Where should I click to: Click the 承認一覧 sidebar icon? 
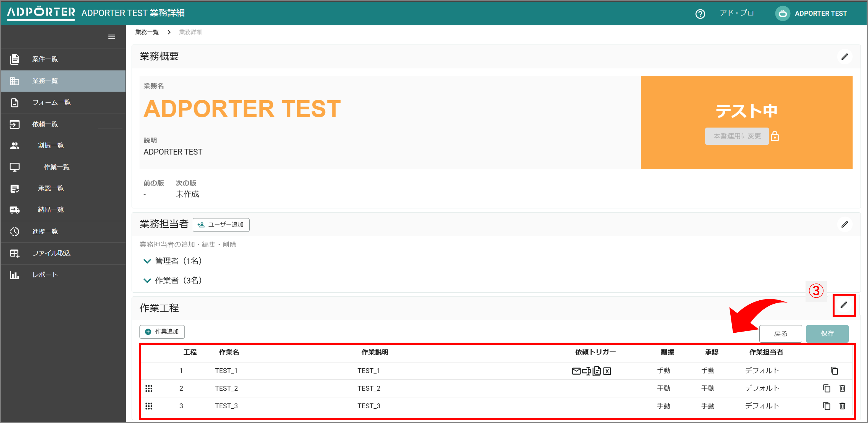tap(14, 189)
